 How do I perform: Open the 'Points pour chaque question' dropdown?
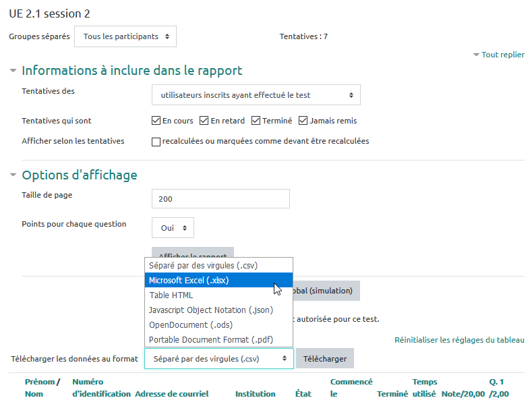[x=173, y=228]
